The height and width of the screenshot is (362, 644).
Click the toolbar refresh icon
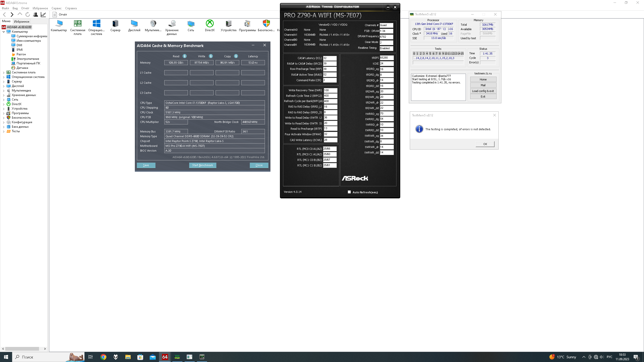[x=28, y=15]
